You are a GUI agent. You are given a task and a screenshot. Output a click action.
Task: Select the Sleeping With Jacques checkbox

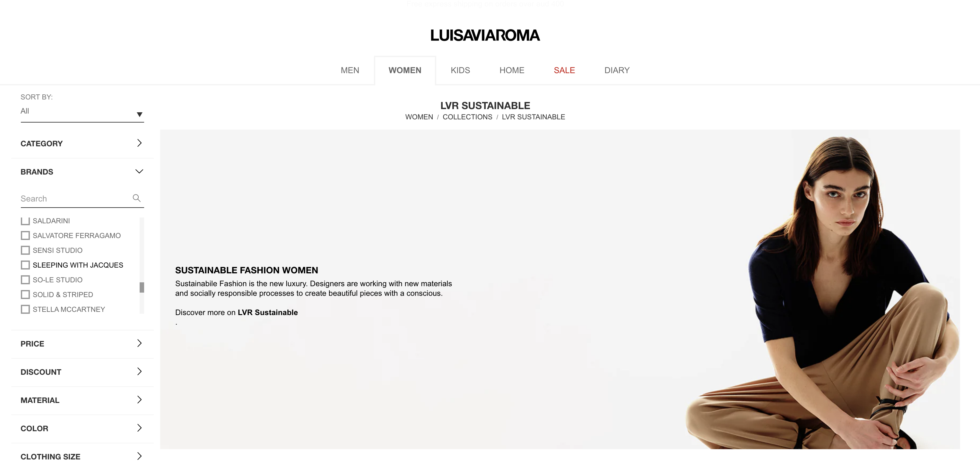pyautogui.click(x=25, y=265)
